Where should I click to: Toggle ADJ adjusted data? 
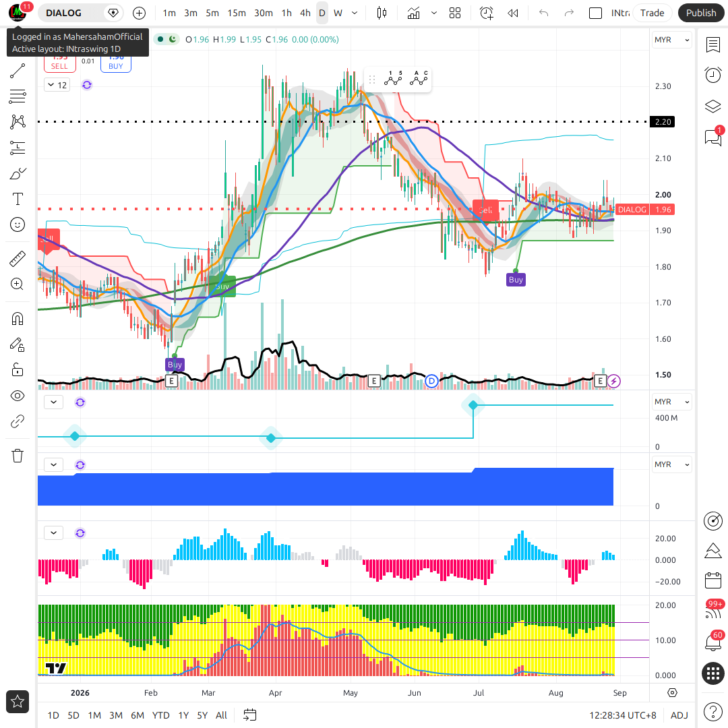click(679, 715)
